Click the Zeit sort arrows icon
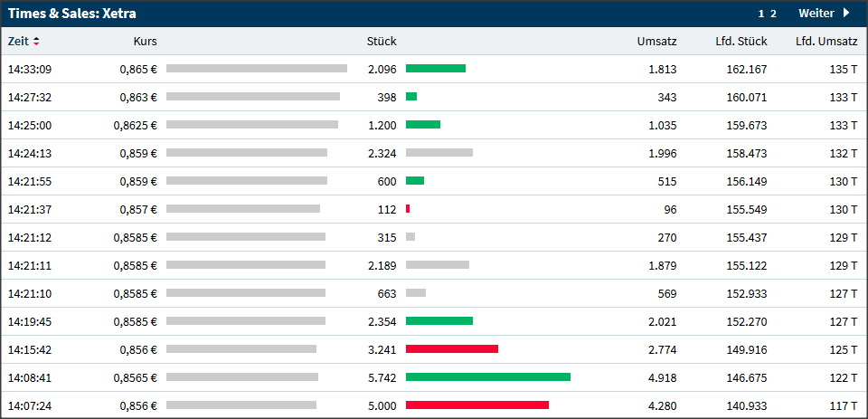The image size is (868, 419). 36,42
